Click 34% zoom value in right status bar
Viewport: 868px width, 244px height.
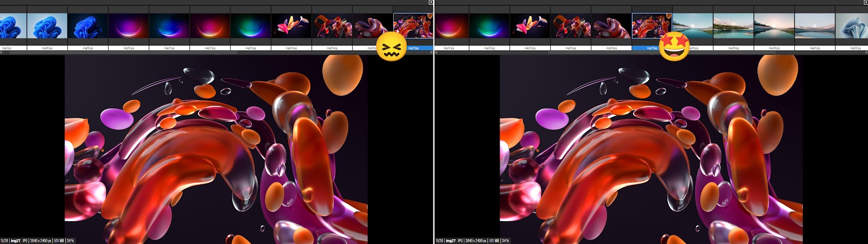[x=506, y=241]
